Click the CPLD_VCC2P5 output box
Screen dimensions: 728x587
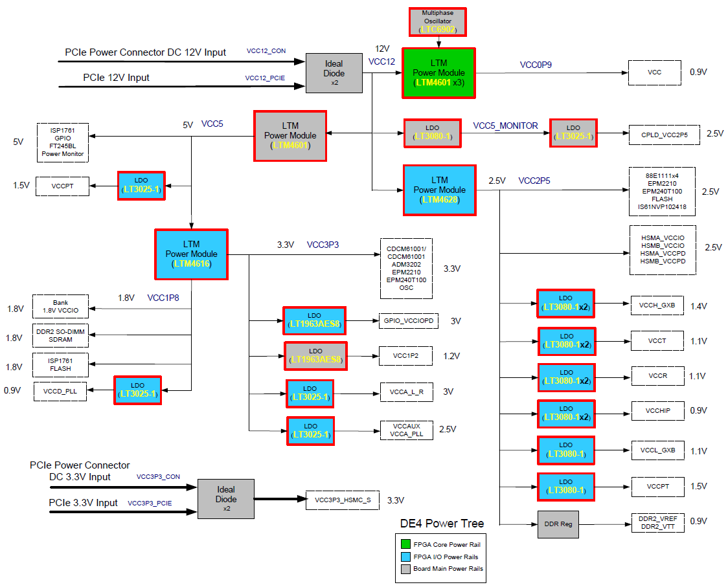point(665,135)
